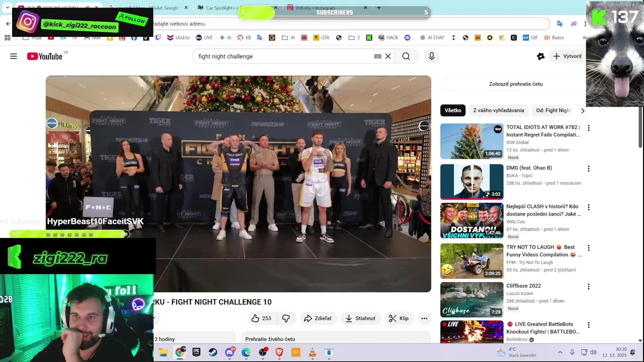Clear the search query with the X

coord(388,56)
